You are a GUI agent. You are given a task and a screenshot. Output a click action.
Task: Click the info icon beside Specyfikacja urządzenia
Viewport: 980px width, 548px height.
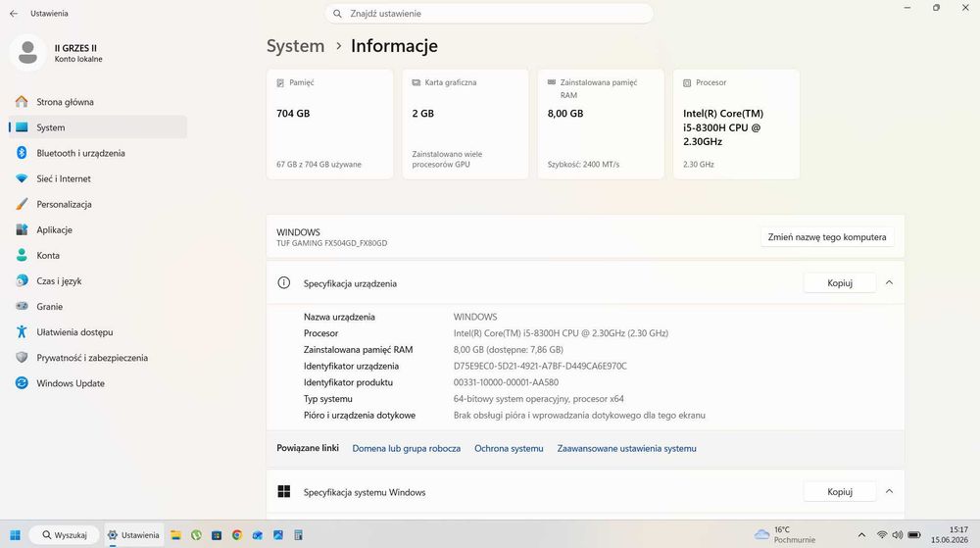point(284,283)
